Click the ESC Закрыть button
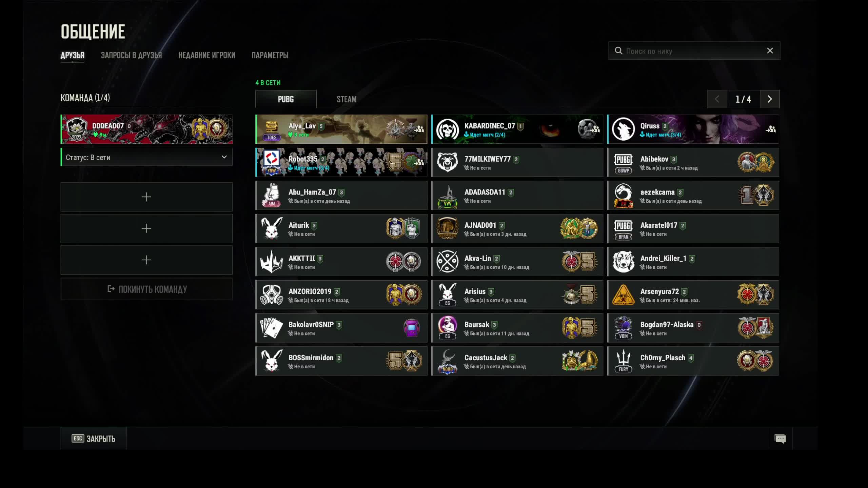The width and height of the screenshot is (868, 488). tap(94, 439)
